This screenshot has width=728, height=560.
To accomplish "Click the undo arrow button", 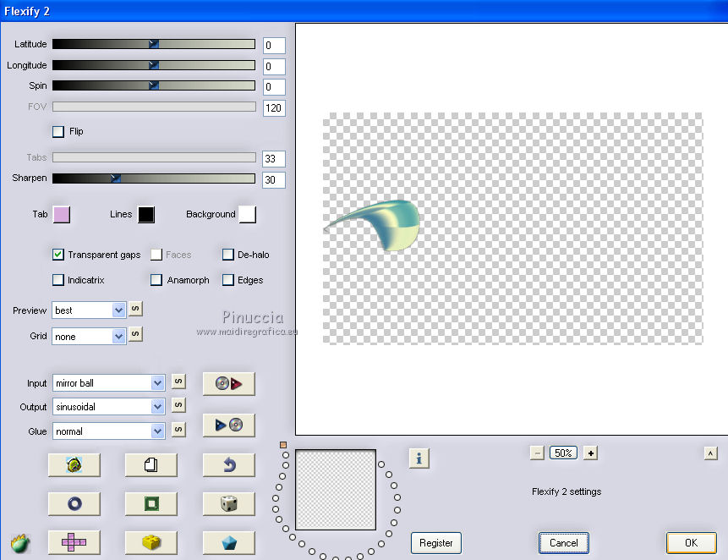I will point(228,464).
